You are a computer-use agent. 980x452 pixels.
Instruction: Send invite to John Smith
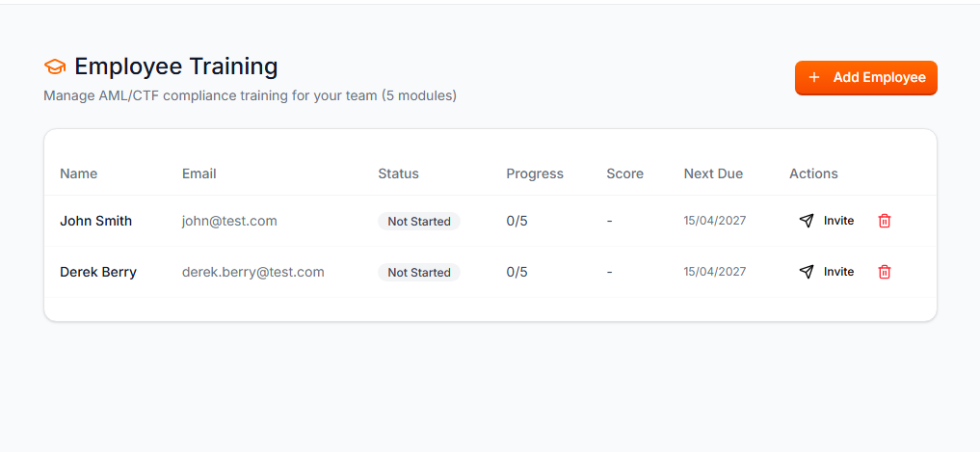(x=827, y=221)
